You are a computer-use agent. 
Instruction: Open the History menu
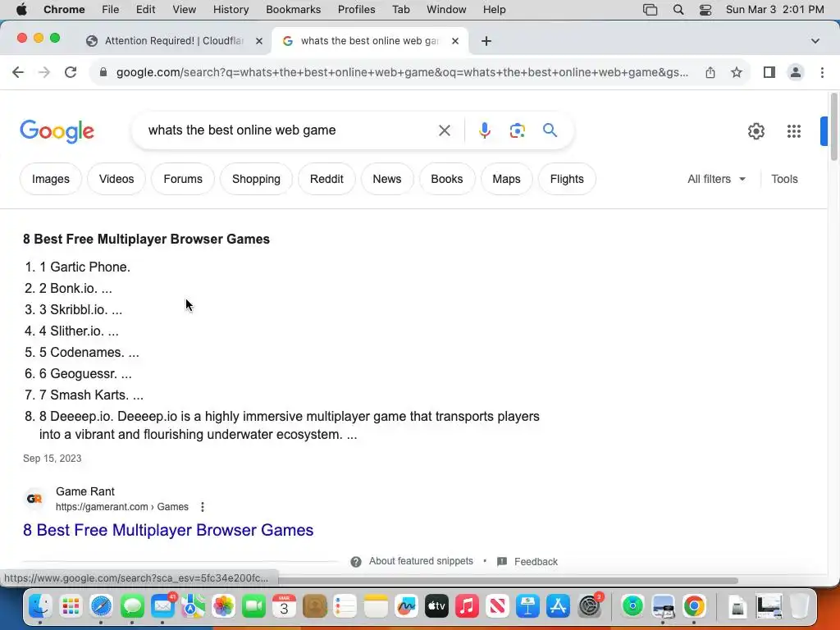click(x=231, y=10)
